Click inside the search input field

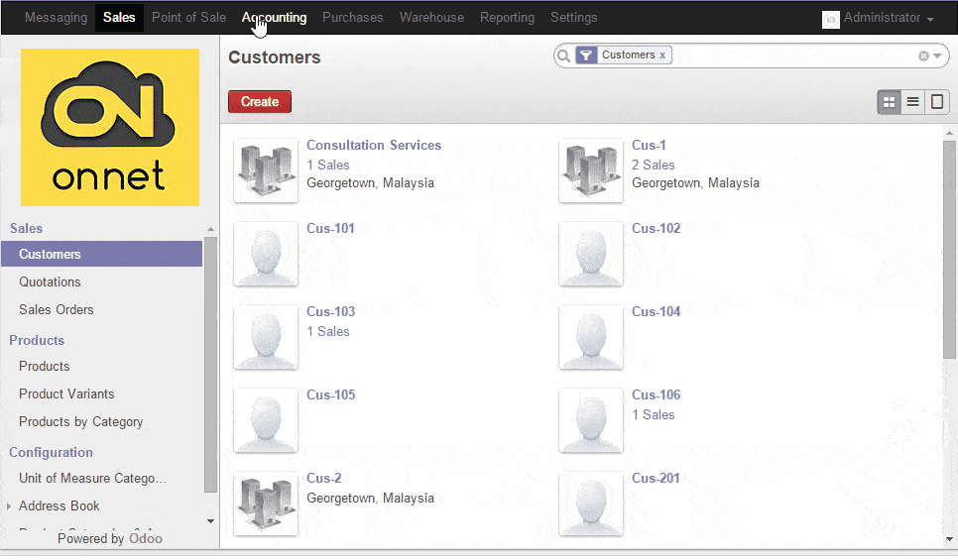point(793,56)
